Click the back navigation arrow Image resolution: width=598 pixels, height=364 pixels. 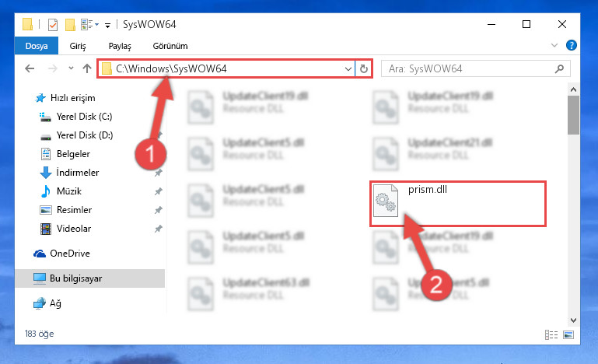point(30,68)
